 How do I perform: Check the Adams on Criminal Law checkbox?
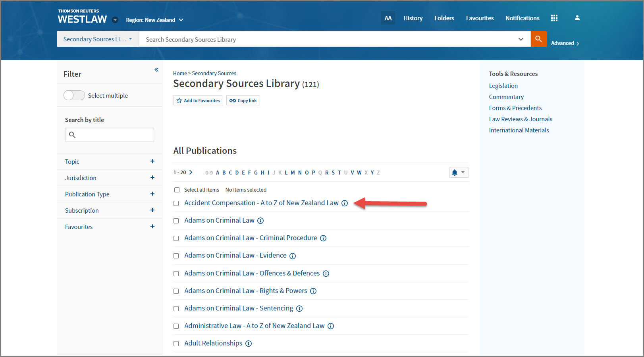[176, 221]
